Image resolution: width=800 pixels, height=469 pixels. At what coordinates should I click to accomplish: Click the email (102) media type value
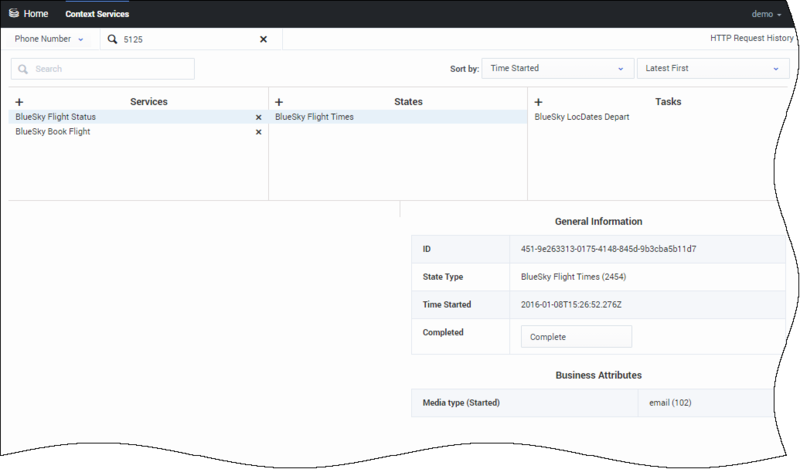point(670,403)
